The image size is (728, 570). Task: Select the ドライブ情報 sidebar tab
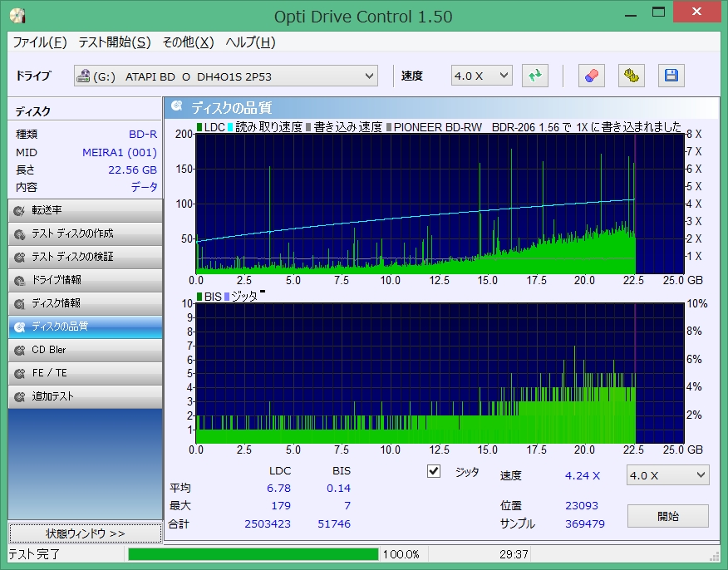[x=85, y=280]
